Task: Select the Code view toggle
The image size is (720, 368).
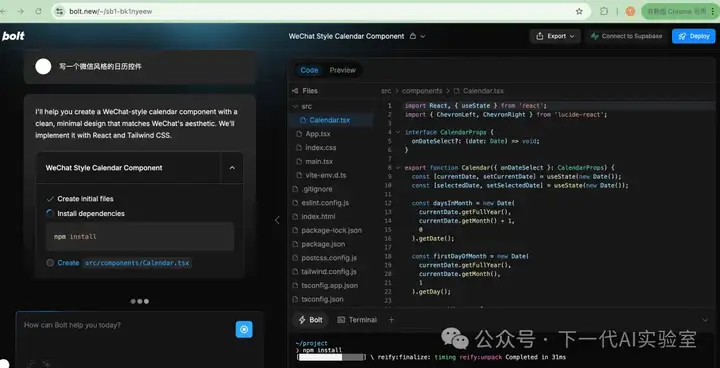Action: pos(309,70)
